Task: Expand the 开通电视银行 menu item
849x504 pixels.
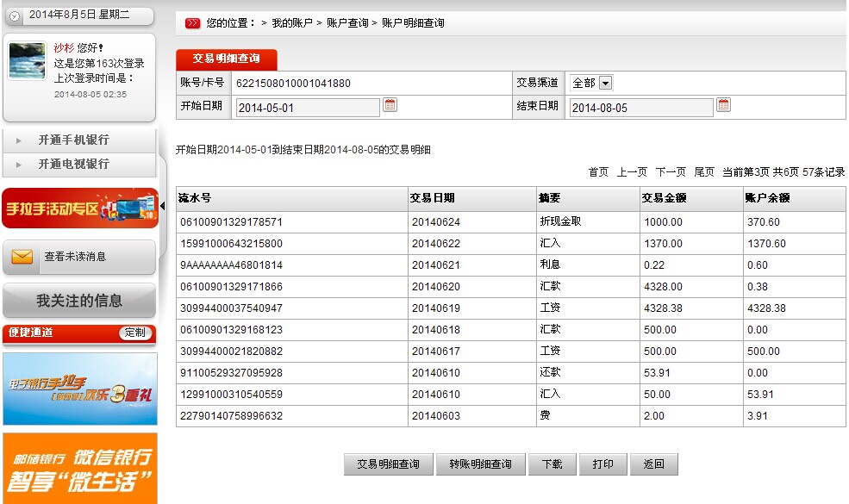Action: 73,164
